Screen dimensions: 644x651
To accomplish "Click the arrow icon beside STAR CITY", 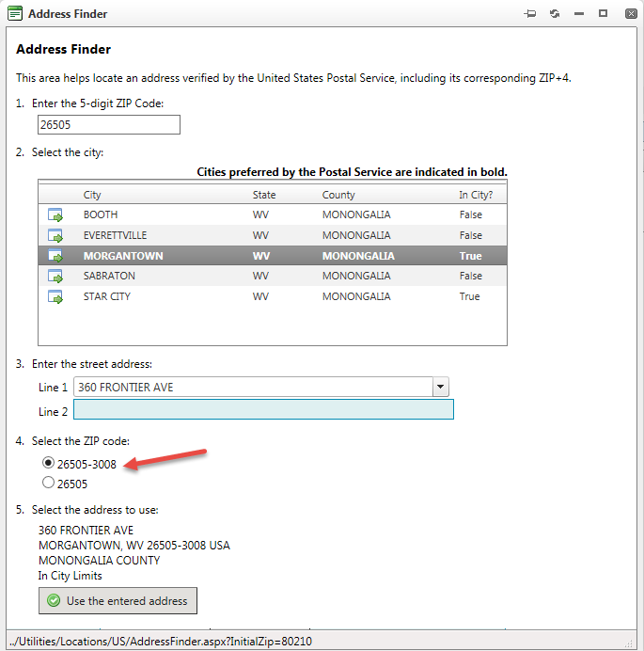I will click(x=55, y=297).
